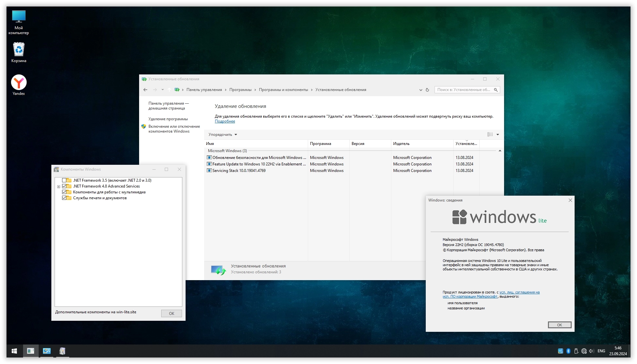Viewport: 637px width, 364px height.
Task: Click the refresh icon in address bar
Action: click(x=427, y=90)
